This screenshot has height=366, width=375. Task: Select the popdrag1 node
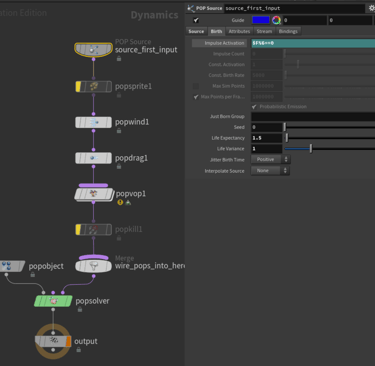[x=93, y=158]
